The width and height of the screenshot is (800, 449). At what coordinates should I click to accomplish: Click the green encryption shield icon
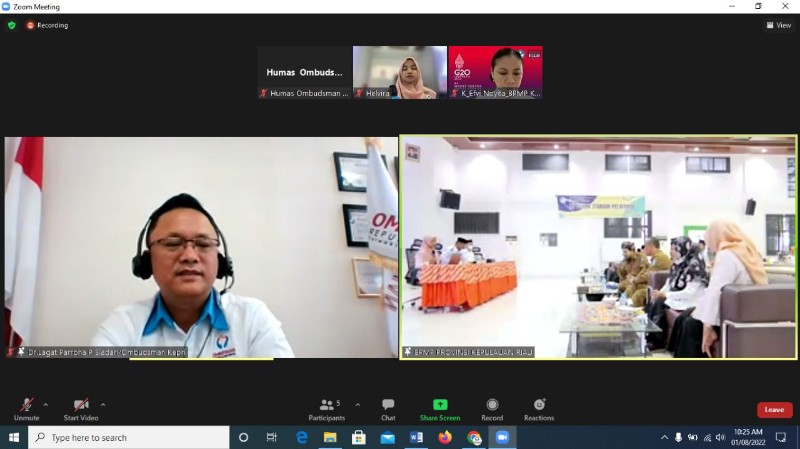pos(12,25)
